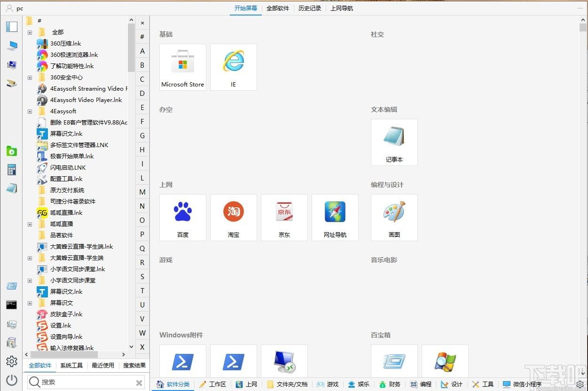Jump to letter M in the index
The height and width of the screenshot is (391, 588).
pyautogui.click(x=142, y=192)
